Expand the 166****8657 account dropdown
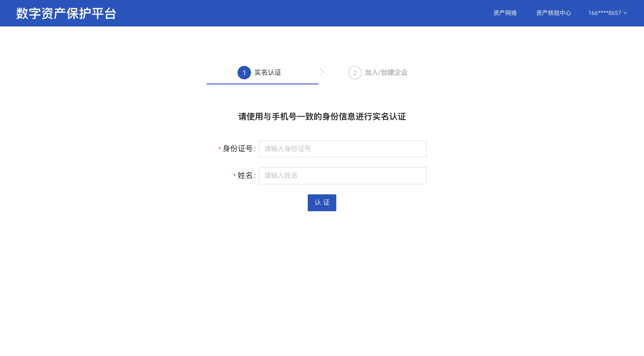 (608, 13)
